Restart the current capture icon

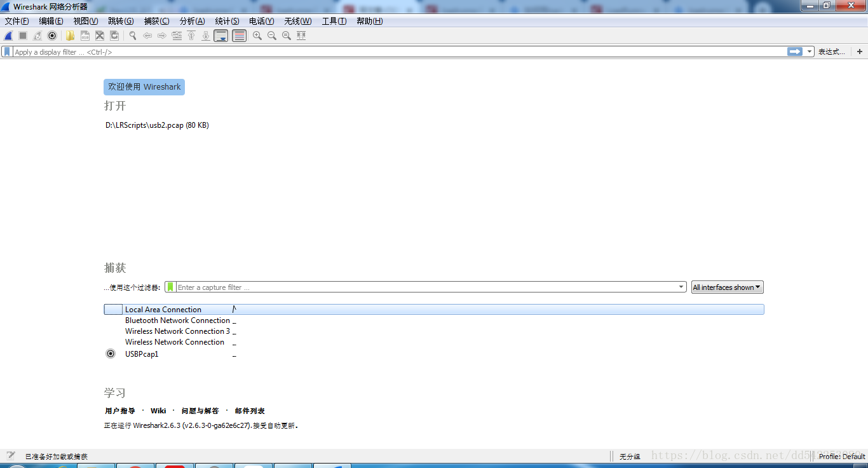click(37, 36)
